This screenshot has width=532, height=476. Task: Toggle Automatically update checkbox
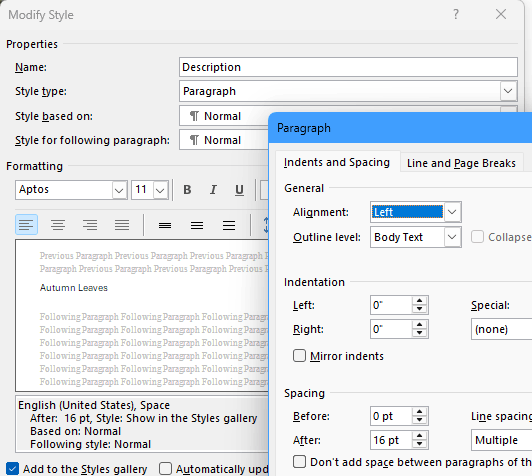pos(165,469)
